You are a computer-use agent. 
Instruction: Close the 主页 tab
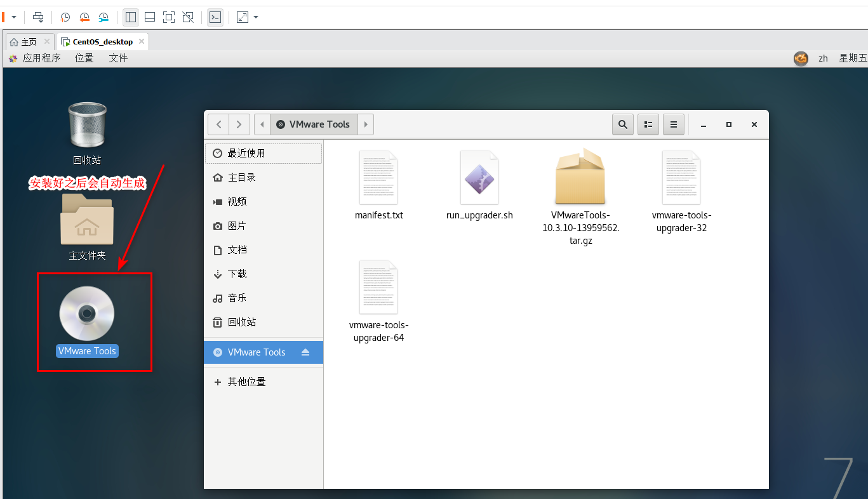pos(47,42)
